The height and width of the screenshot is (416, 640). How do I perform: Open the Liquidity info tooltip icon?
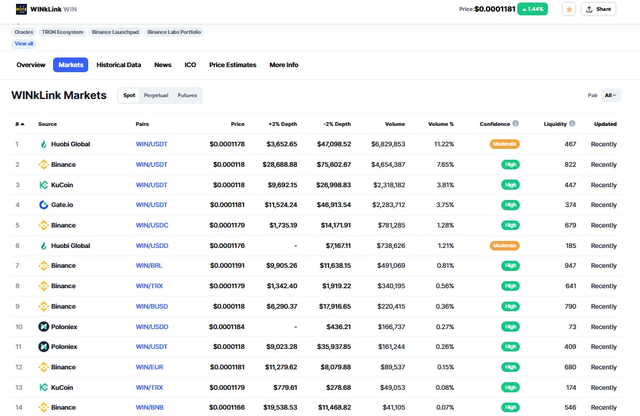tap(572, 123)
